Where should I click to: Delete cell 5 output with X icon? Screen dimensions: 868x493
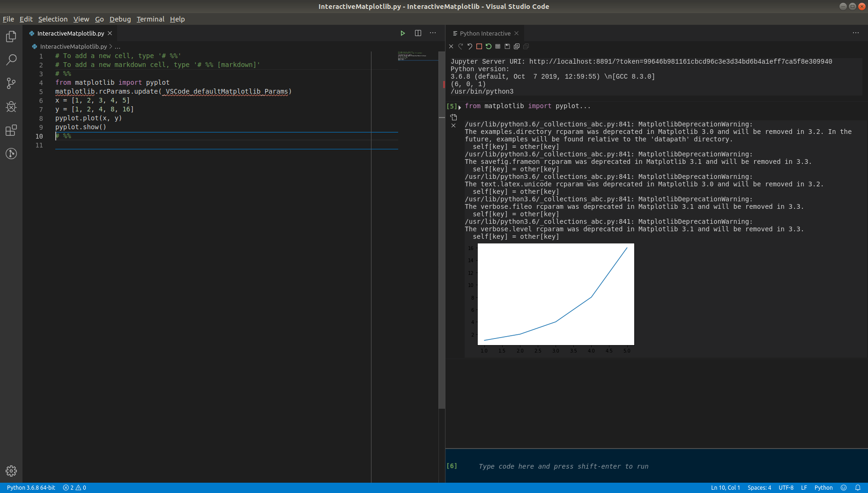(x=453, y=125)
